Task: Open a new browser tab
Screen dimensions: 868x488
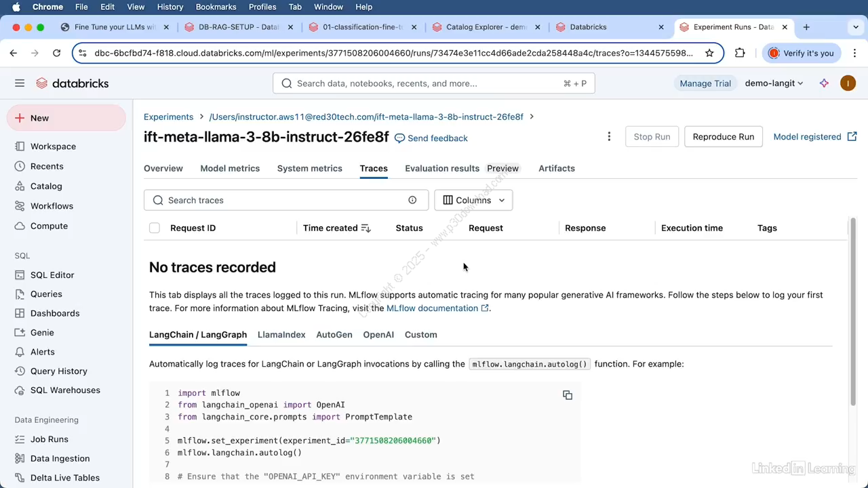Action: pyautogui.click(x=806, y=27)
